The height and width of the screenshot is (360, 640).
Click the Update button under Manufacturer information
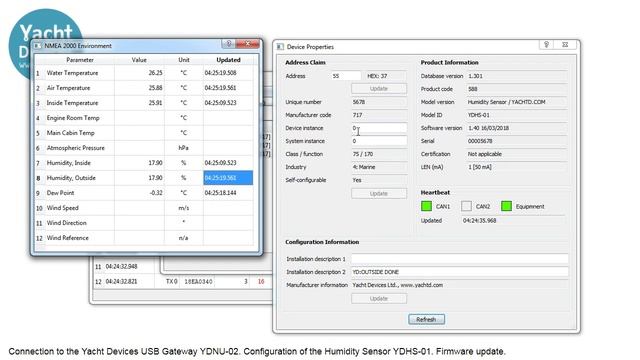pos(379,298)
